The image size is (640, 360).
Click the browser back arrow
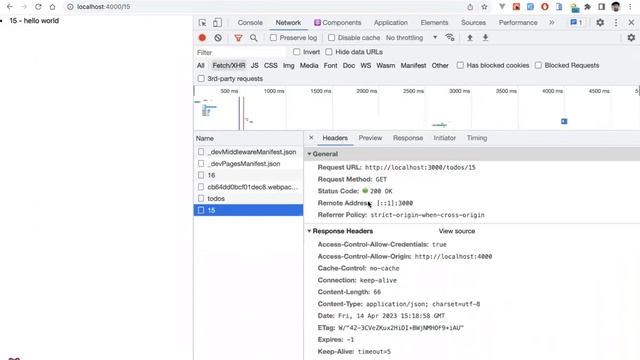click(x=10, y=7)
